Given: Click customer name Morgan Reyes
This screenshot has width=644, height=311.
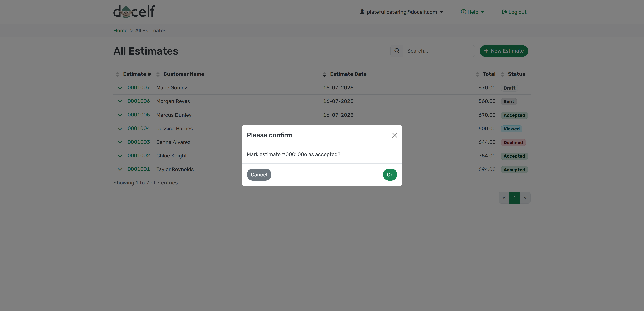Looking at the screenshot, I should (x=173, y=101).
